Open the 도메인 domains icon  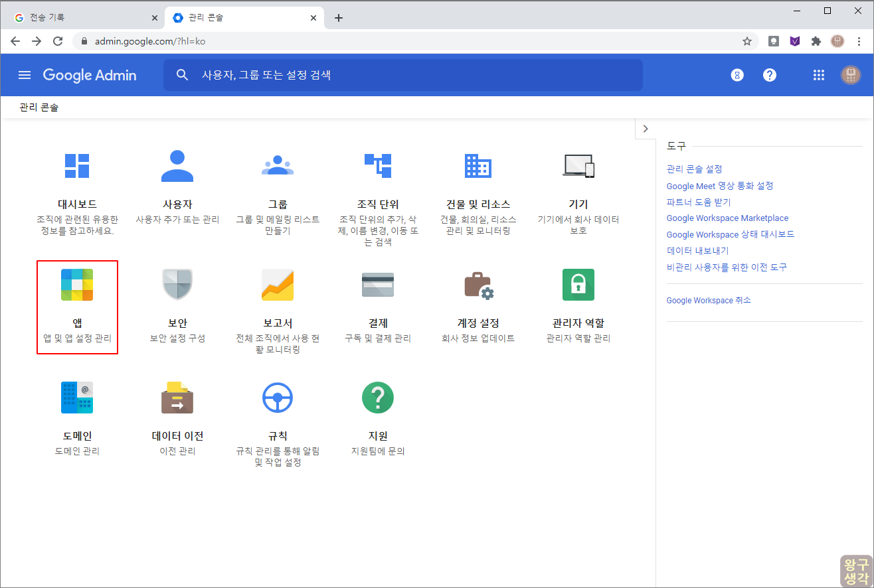click(77, 398)
